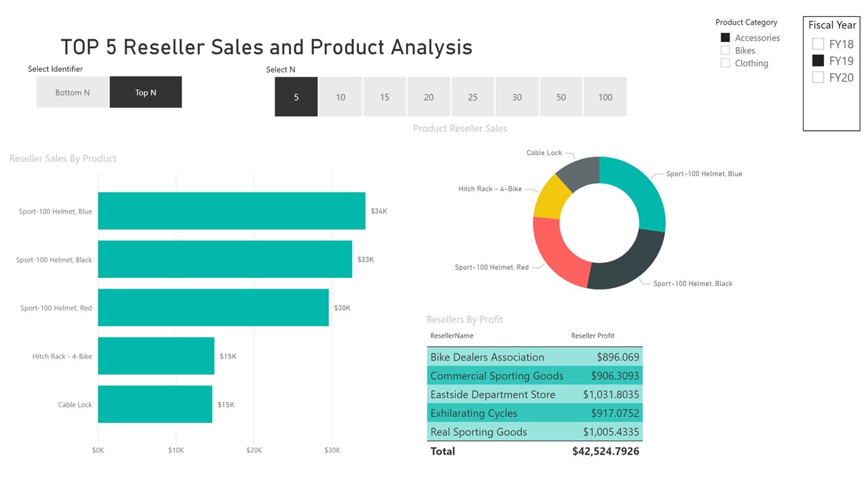Choose 10 in the Select N slicer
868x488 pixels.
pos(340,97)
